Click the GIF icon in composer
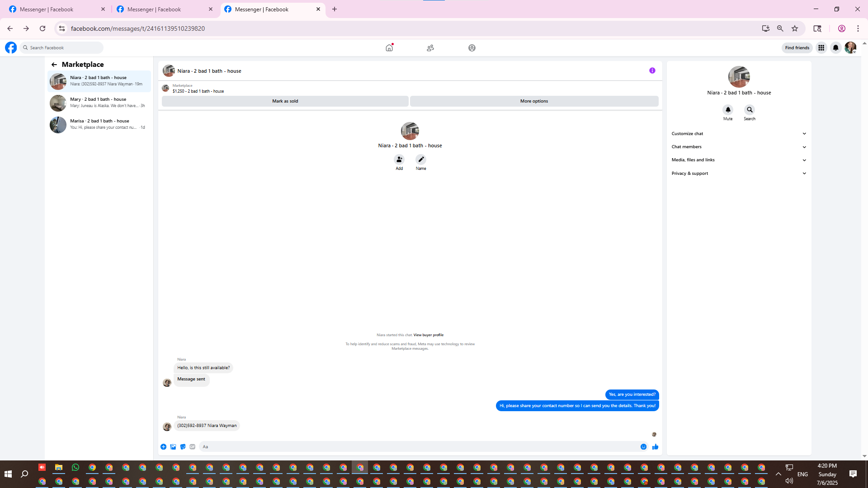The width and height of the screenshot is (868, 488). (193, 447)
